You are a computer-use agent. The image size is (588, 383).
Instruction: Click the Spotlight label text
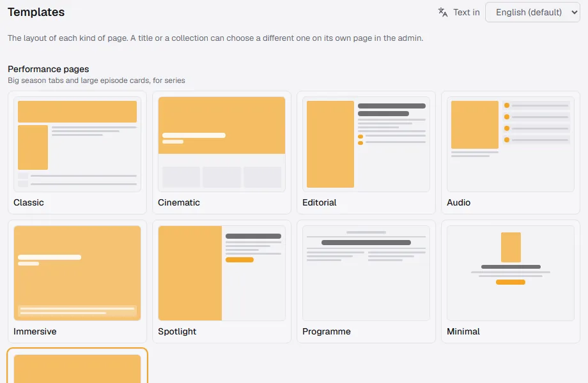tap(177, 331)
